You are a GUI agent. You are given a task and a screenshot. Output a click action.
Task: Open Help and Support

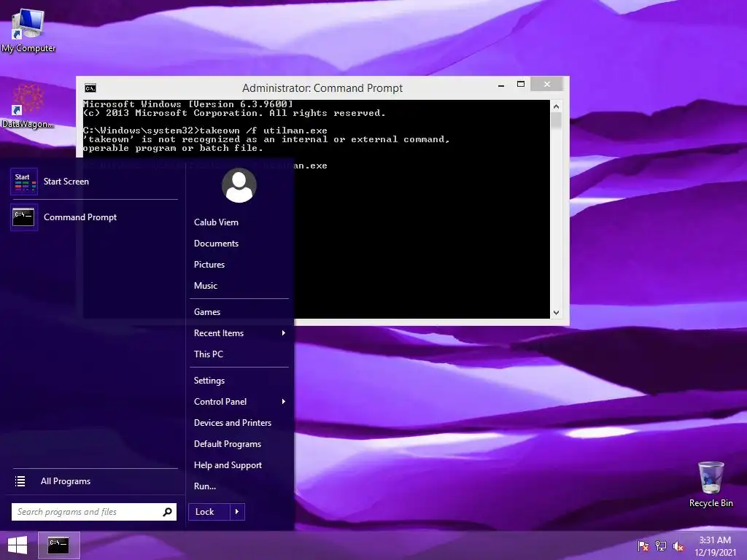click(x=228, y=465)
